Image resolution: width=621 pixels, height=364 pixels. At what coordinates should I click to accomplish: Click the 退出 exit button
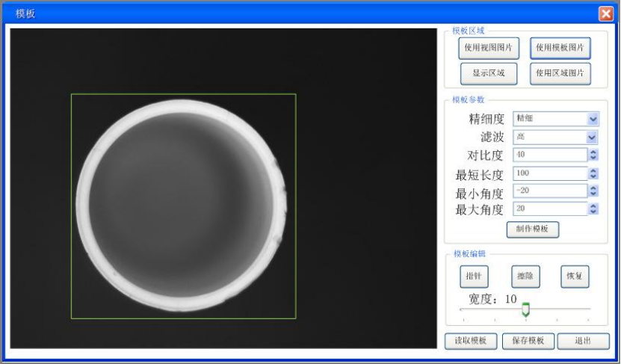pos(584,341)
